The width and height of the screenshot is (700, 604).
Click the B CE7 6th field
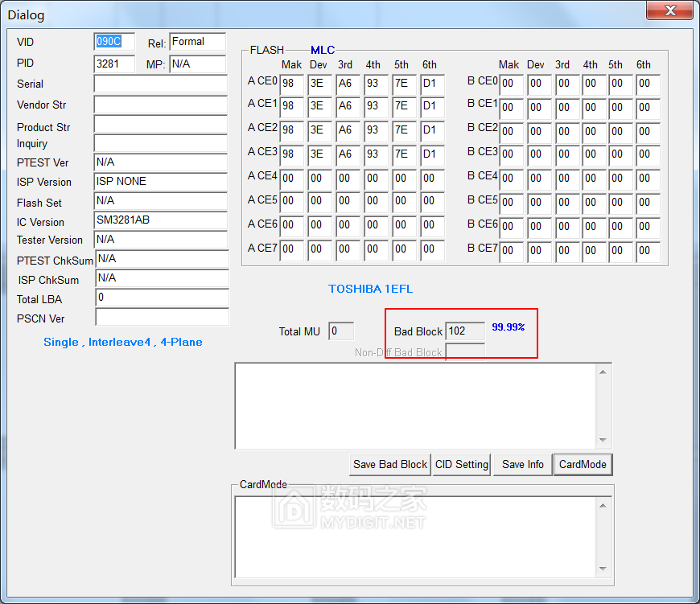coord(648,252)
